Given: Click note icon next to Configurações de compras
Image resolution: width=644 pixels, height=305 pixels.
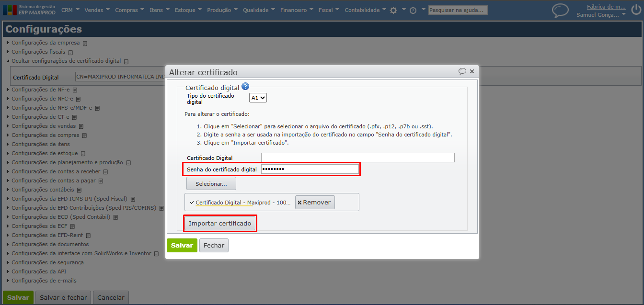Looking at the screenshot, I should click(84, 136).
